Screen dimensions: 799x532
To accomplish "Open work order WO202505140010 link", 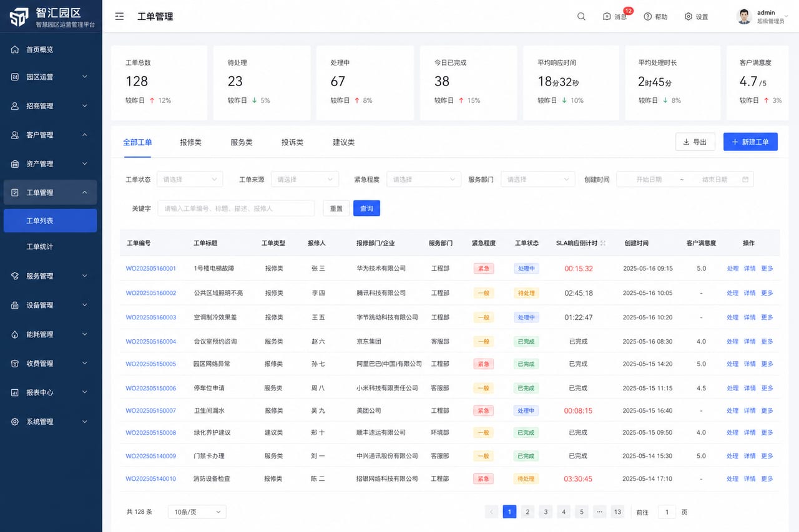I will (151, 479).
